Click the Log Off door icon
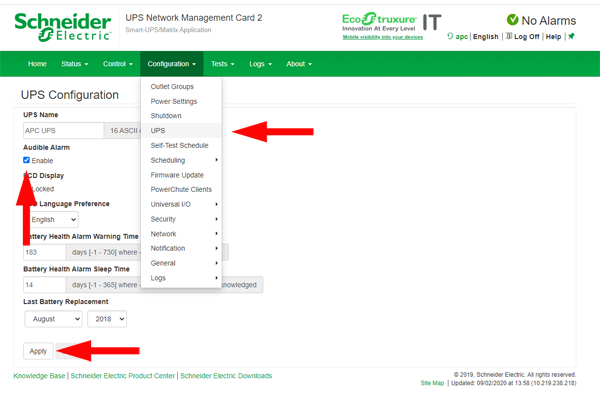Viewport: 600px width, 399px height. [x=509, y=36]
